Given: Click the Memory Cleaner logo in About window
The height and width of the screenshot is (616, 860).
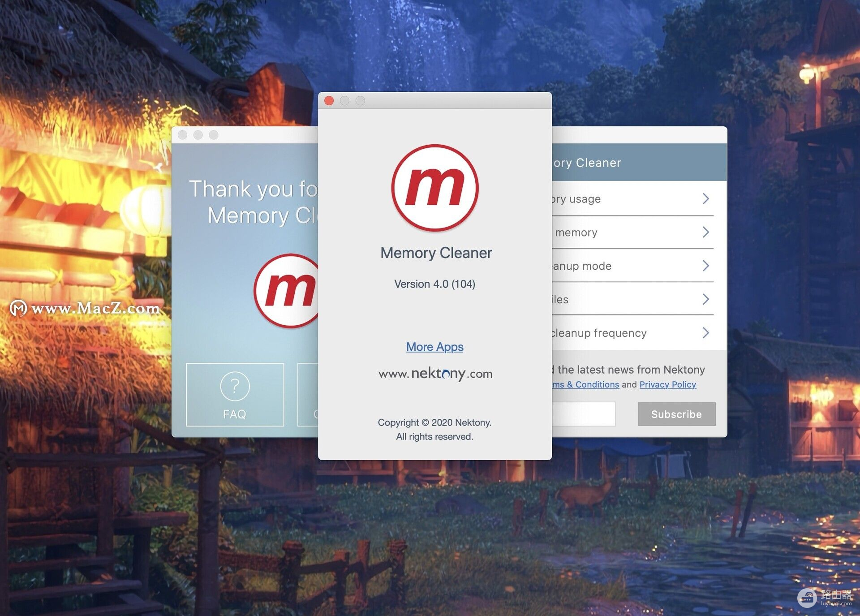Looking at the screenshot, I should (435, 188).
